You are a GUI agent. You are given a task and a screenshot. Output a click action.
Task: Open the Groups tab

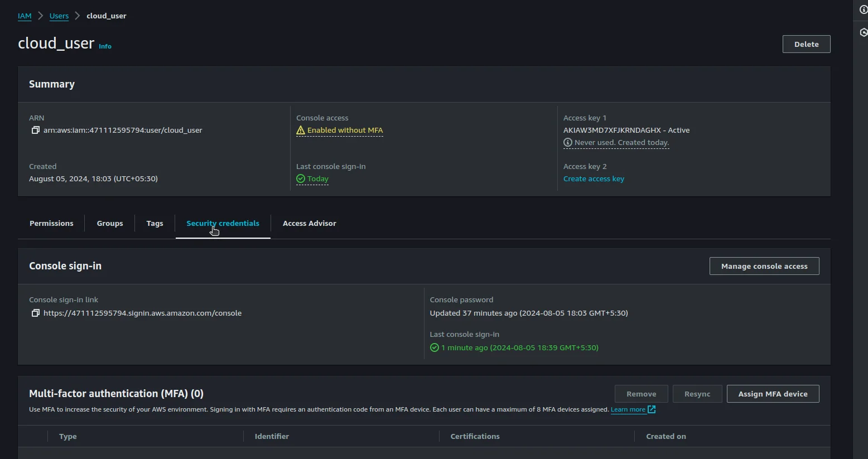110,223
